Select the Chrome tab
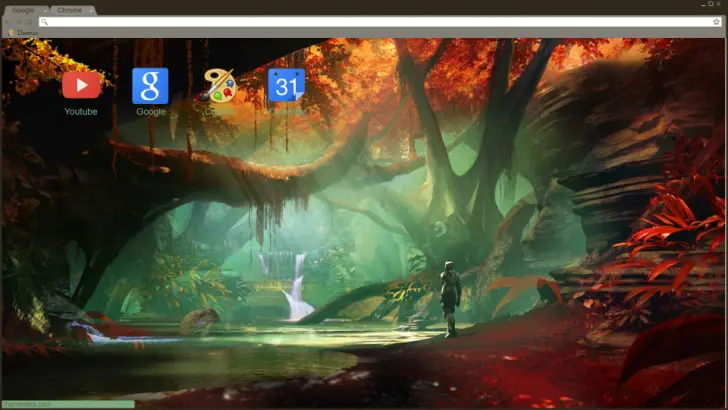Screen dimensions: 728x410 click(x=69, y=10)
